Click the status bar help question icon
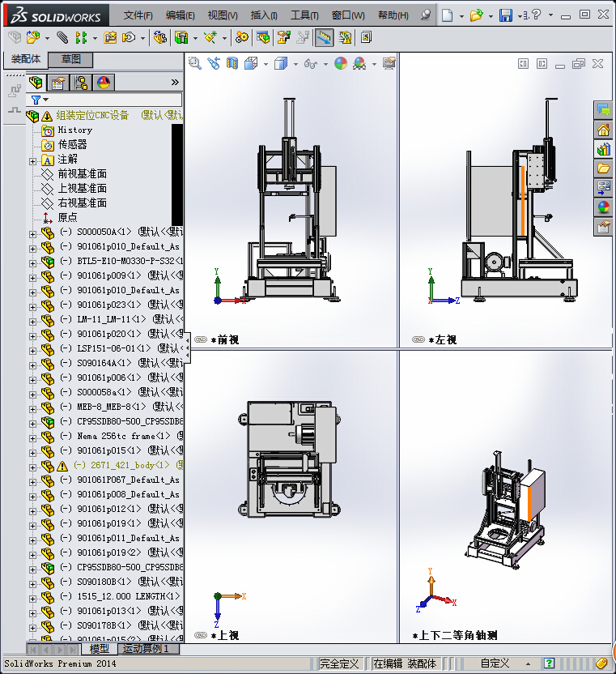Viewport: 616px width, 674px height. tap(549, 663)
